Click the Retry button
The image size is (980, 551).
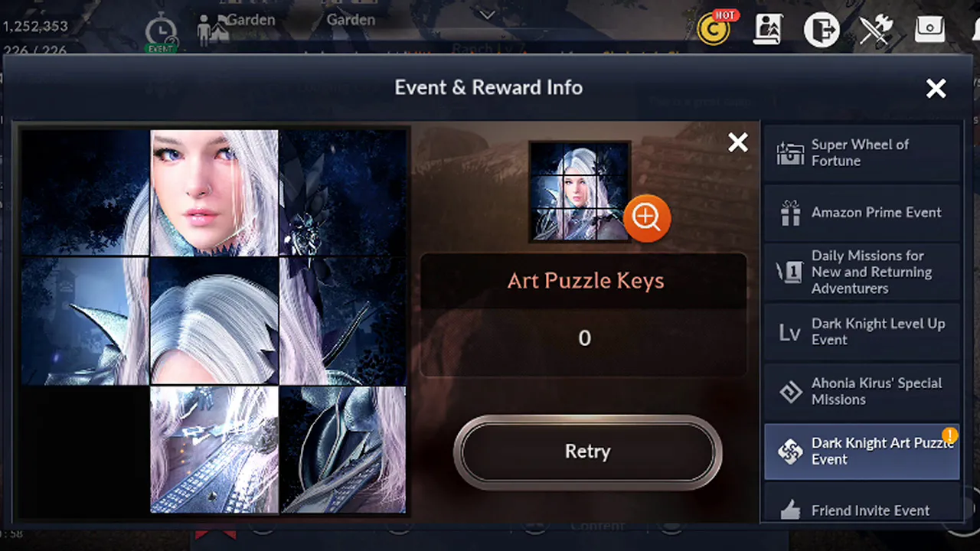[587, 452]
